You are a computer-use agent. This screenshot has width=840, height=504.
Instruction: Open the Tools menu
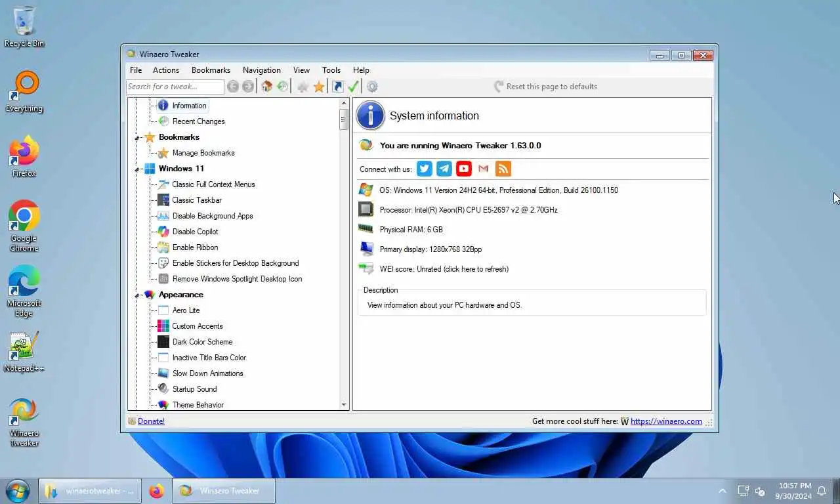click(331, 70)
